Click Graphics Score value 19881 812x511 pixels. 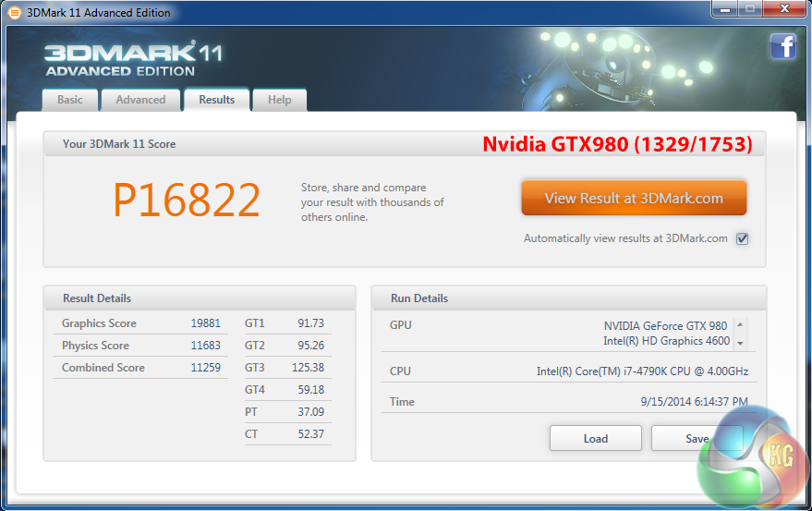click(x=206, y=323)
